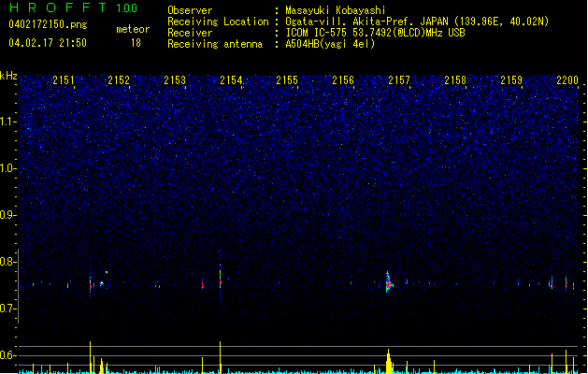Click the kHz axis unit label
This screenshot has height=374, width=588.
pos(8,76)
